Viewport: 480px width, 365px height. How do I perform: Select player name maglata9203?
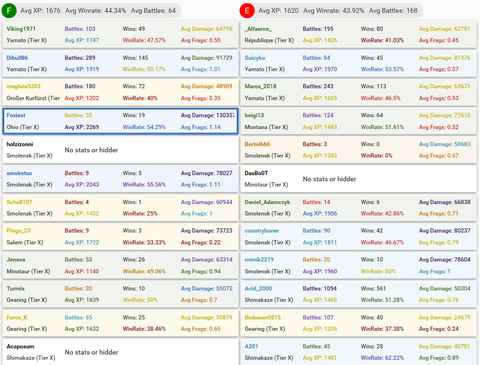pyautogui.click(x=23, y=86)
